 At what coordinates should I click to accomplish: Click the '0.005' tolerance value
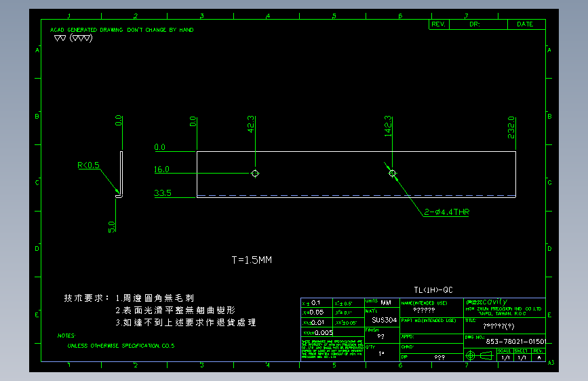click(x=324, y=333)
